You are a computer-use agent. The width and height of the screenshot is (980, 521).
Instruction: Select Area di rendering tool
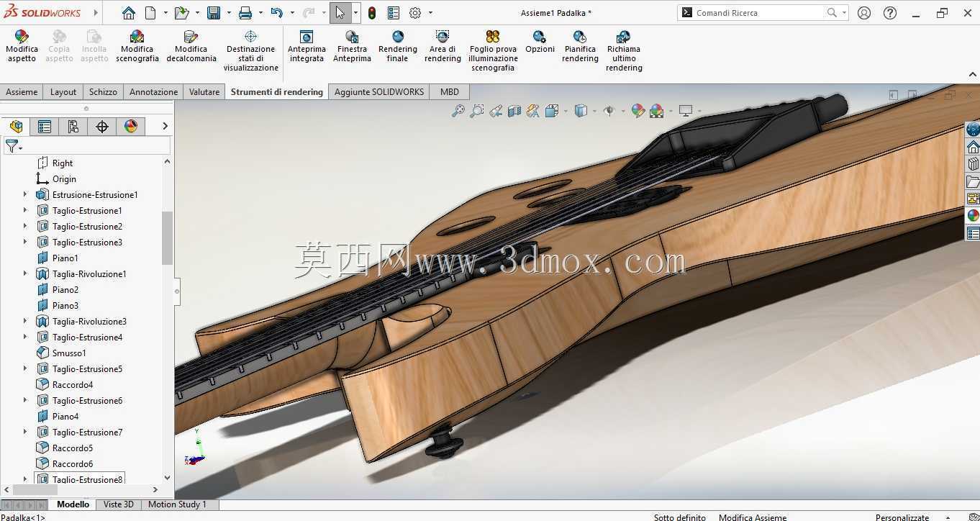pyautogui.click(x=443, y=46)
